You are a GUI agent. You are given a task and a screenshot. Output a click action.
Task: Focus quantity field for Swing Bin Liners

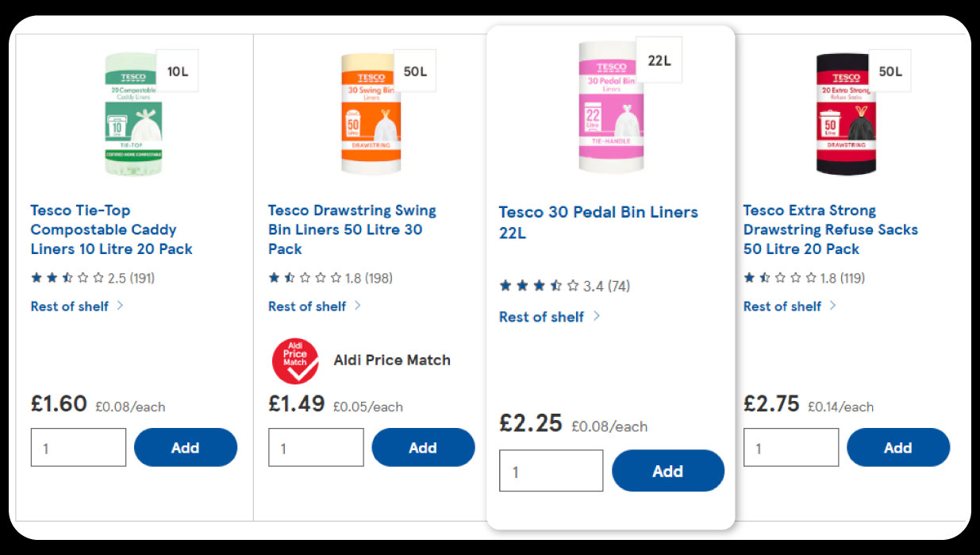(x=316, y=447)
